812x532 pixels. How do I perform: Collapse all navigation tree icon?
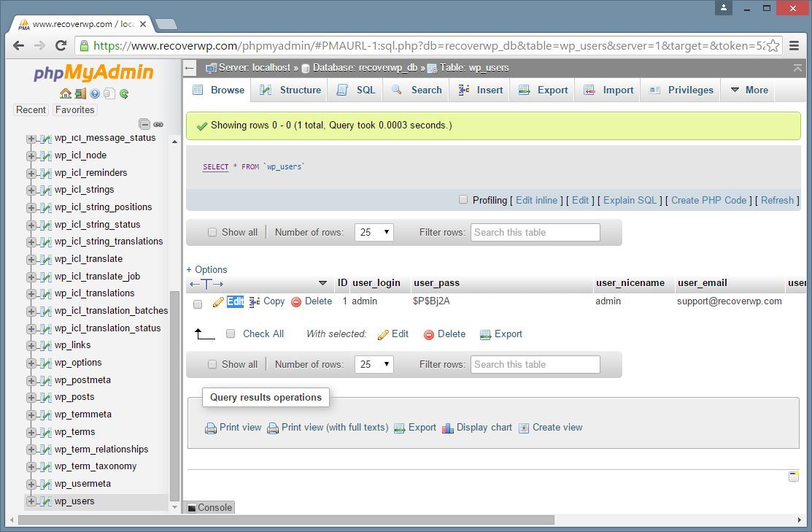(144, 124)
